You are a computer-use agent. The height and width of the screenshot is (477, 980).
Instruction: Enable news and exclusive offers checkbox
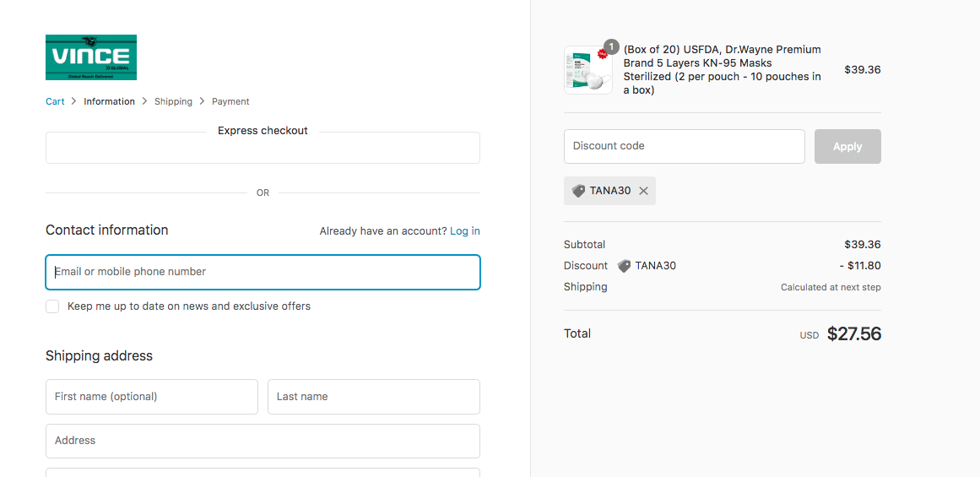(52, 306)
